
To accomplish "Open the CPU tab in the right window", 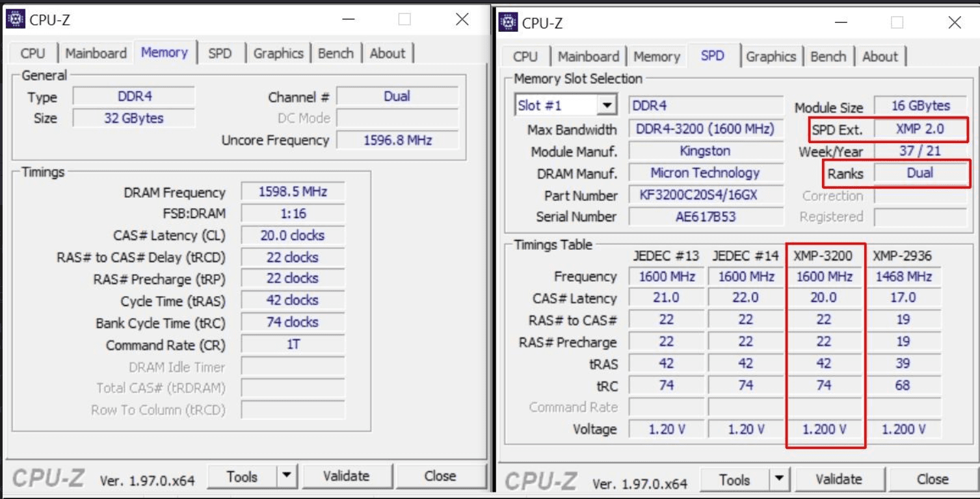I will pos(525,57).
